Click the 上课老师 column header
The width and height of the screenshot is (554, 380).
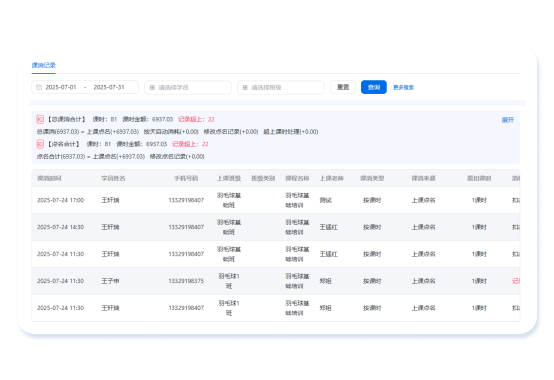coord(331,178)
